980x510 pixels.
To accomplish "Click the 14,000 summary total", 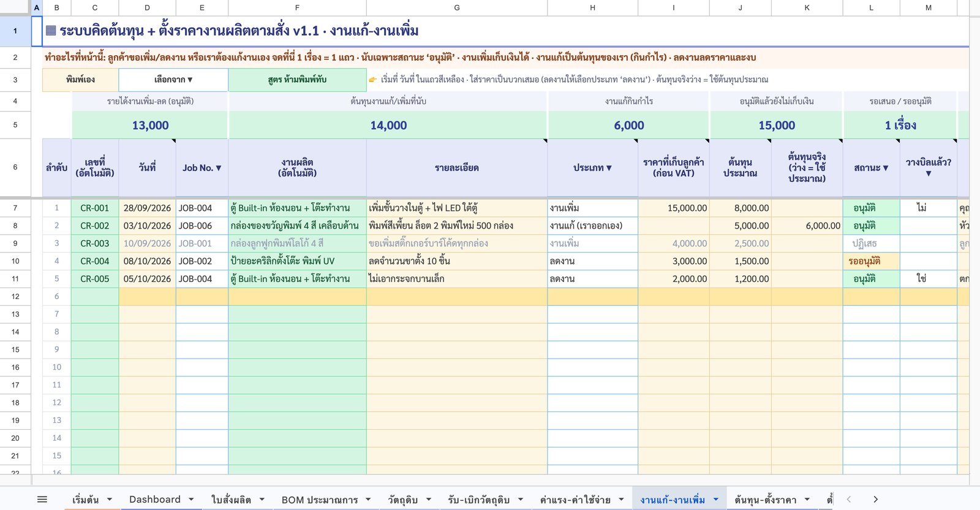I will [388, 125].
